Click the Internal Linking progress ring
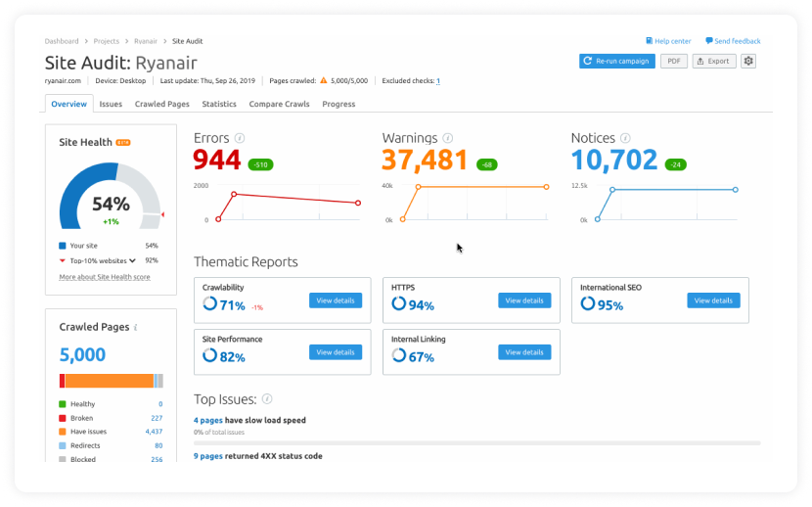This screenshot has width=812, height=507. (399, 355)
